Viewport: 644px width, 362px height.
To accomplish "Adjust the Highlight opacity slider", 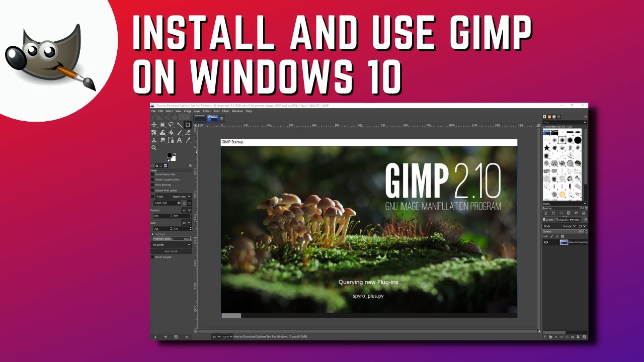I will (172, 239).
